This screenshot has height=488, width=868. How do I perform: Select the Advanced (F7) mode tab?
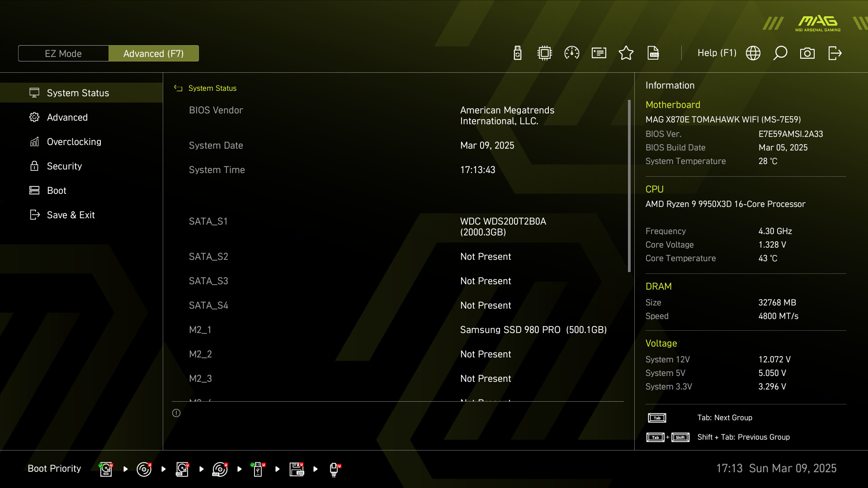click(154, 53)
